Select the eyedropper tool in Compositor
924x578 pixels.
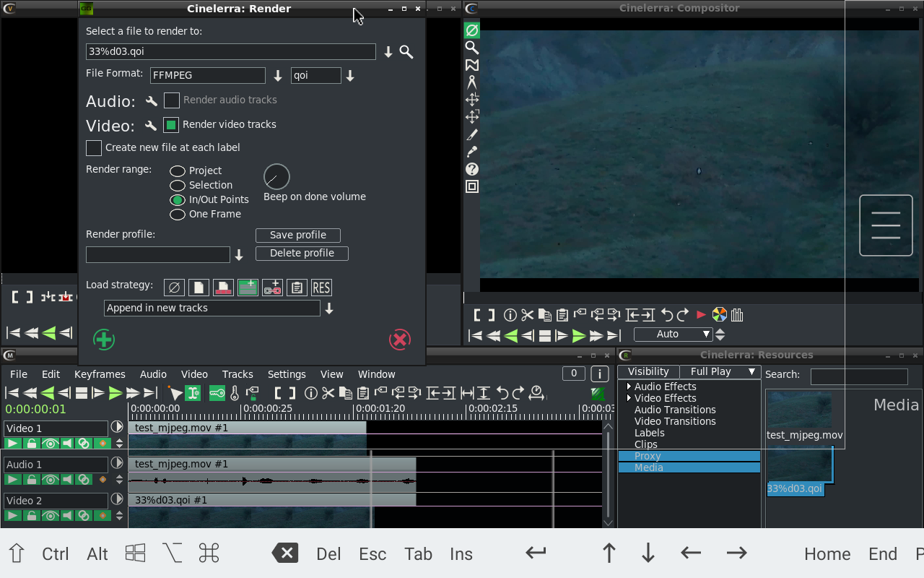pos(472,152)
